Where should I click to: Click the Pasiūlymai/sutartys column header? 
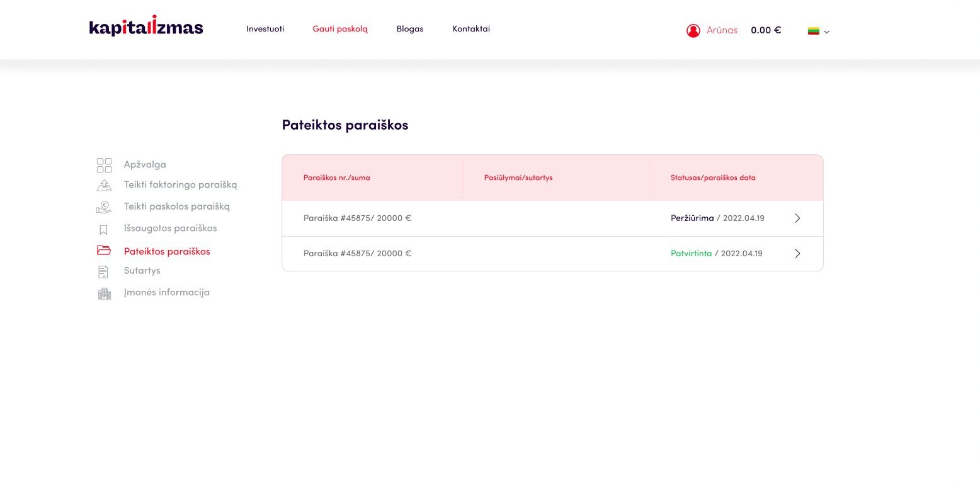(518, 178)
